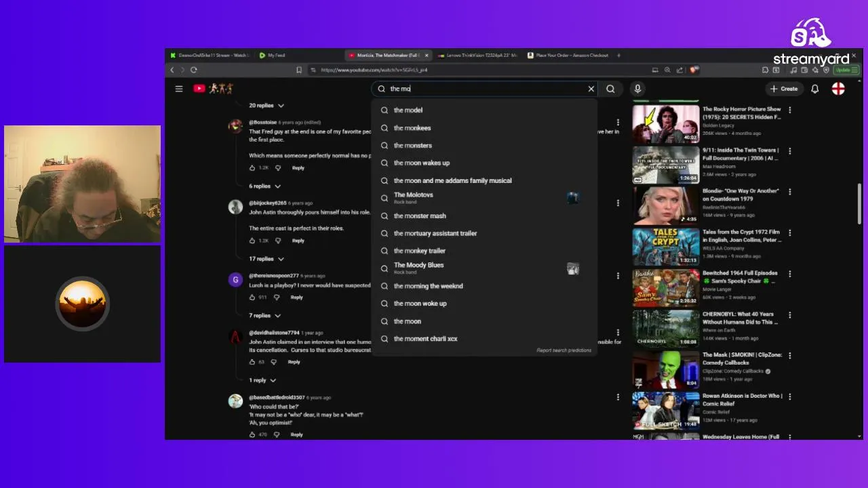Click 'Report search predictions' link
This screenshot has width=868, height=488.
(564, 350)
